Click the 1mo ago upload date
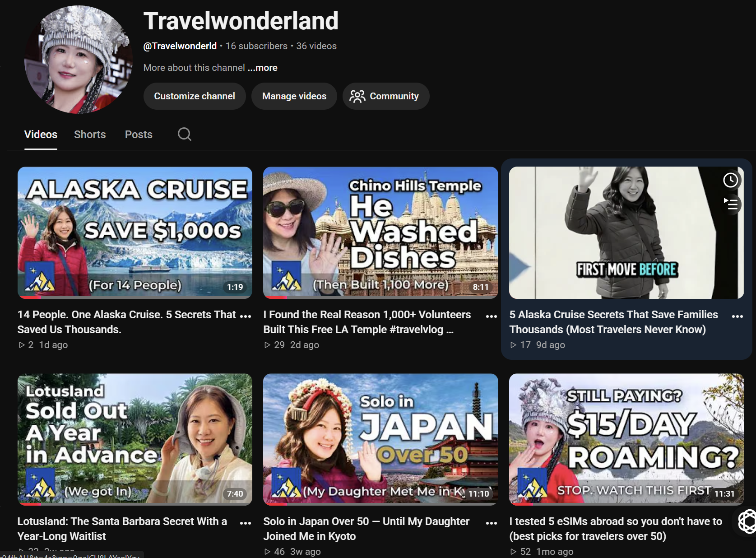 pyautogui.click(x=555, y=552)
